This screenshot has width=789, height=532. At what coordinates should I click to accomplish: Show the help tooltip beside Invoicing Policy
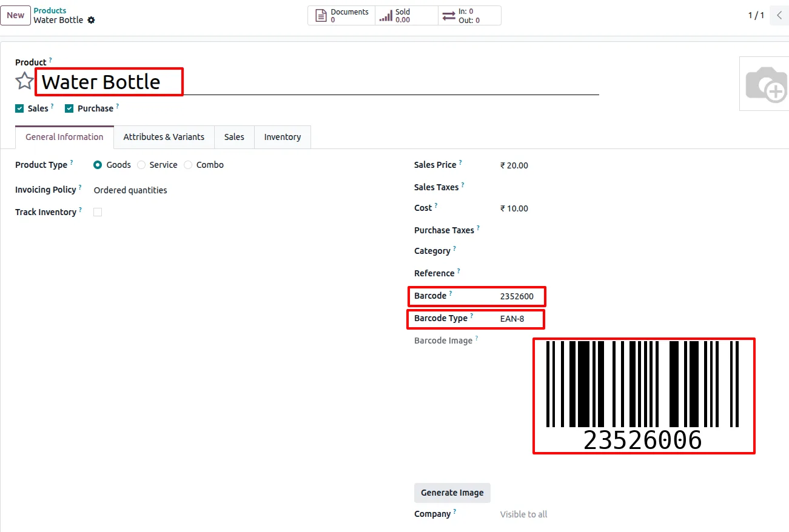click(x=80, y=187)
